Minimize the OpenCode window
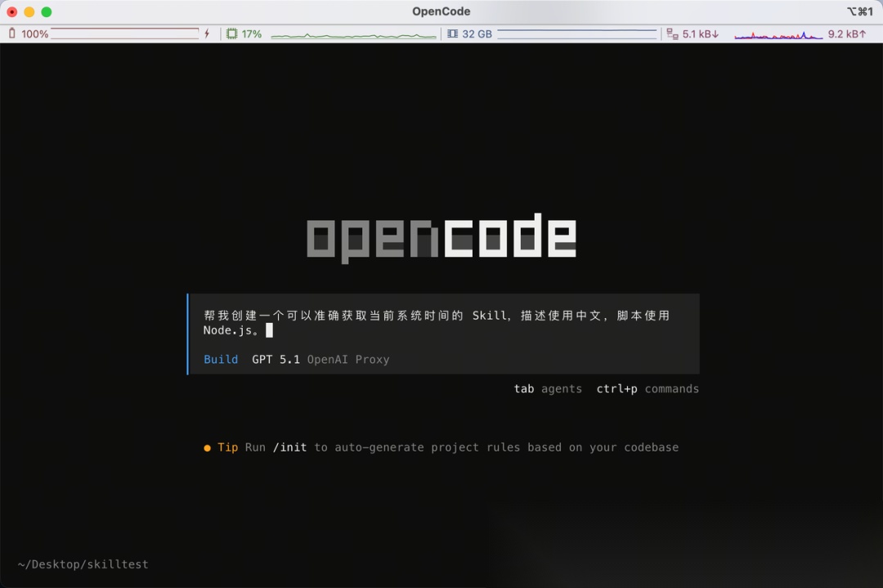Screen dimensions: 883x588 [29, 11]
